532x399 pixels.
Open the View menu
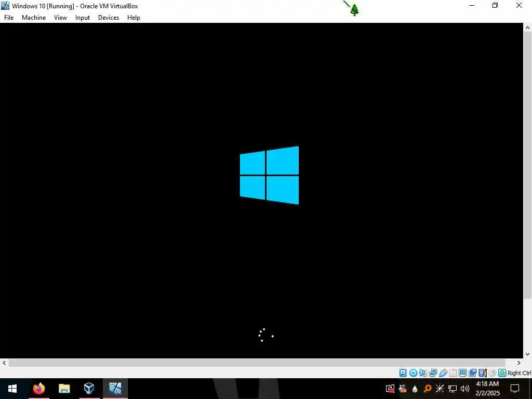coord(60,18)
